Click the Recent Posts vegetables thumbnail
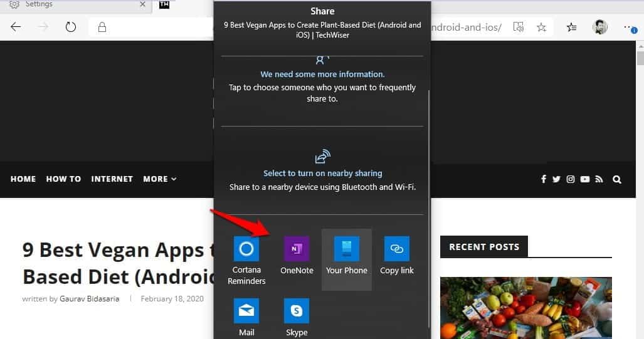 coord(525,308)
